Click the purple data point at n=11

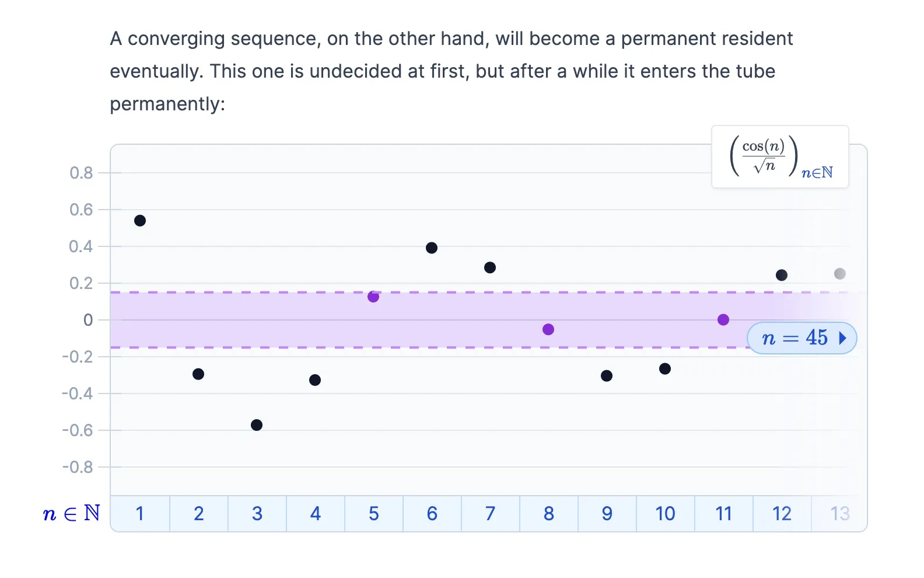click(723, 319)
